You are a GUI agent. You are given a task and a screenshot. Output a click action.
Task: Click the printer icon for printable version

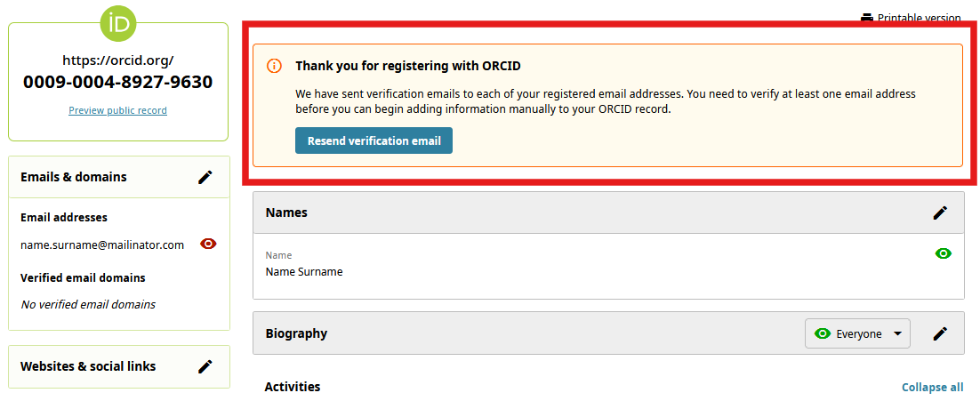click(x=867, y=18)
